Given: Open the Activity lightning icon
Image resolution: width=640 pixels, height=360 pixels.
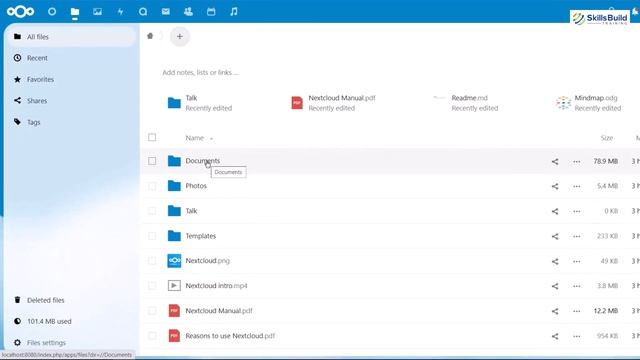Looking at the screenshot, I should [x=120, y=11].
